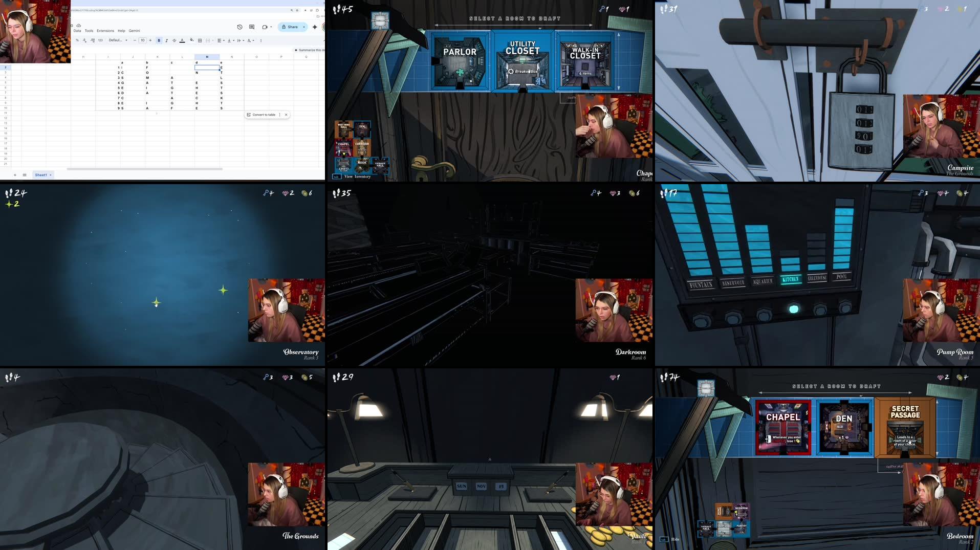Expand the Share button dropdown arrow
The image size is (980, 550).
tap(303, 27)
